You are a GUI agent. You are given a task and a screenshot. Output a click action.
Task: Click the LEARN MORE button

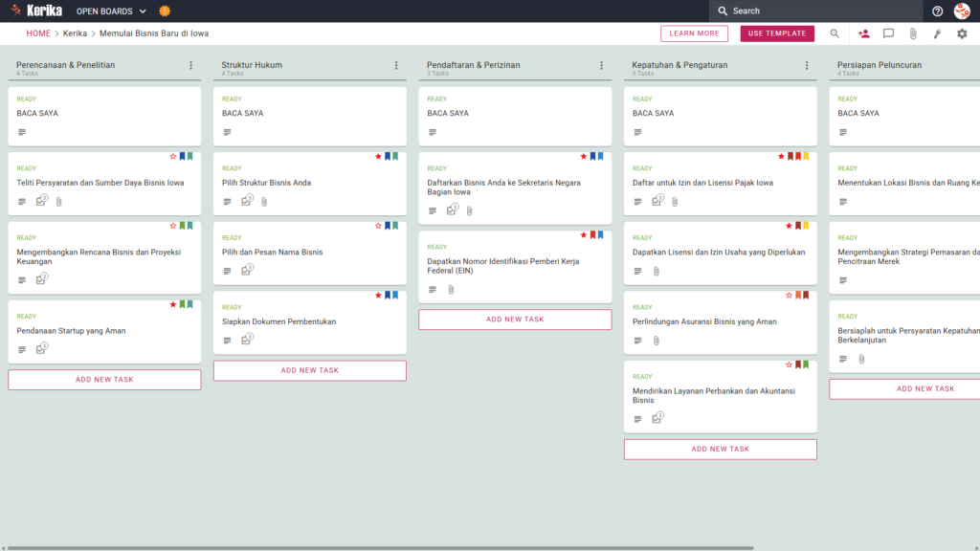click(x=695, y=33)
